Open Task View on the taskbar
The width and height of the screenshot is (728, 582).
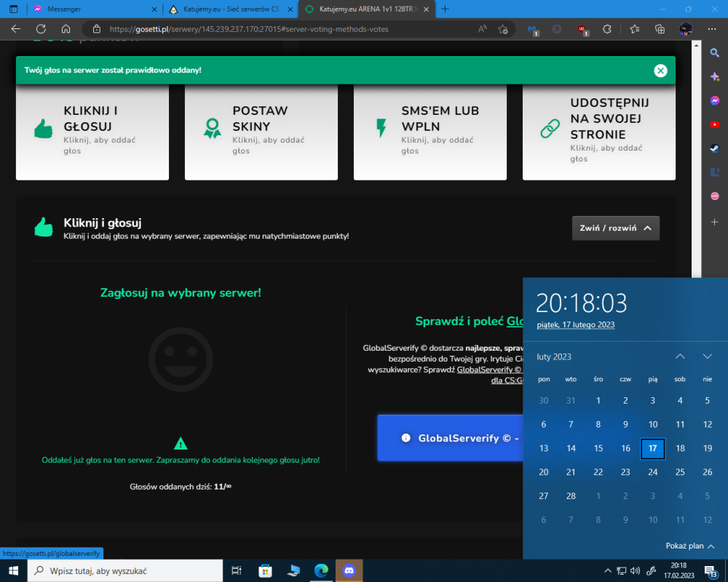click(x=237, y=570)
